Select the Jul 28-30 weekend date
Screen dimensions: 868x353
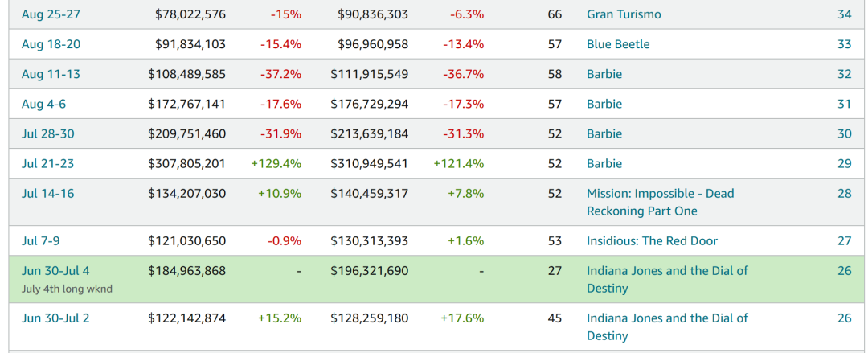click(47, 133)
